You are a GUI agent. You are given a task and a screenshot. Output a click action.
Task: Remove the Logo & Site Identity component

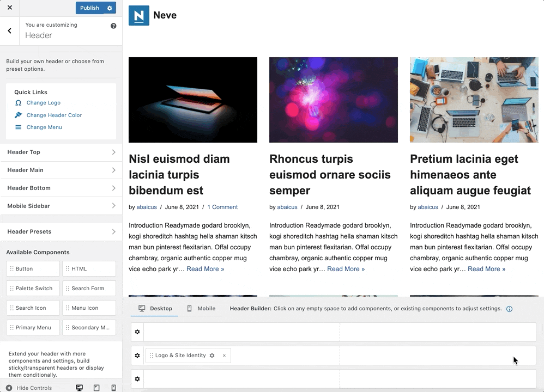[x=225, y=356]
